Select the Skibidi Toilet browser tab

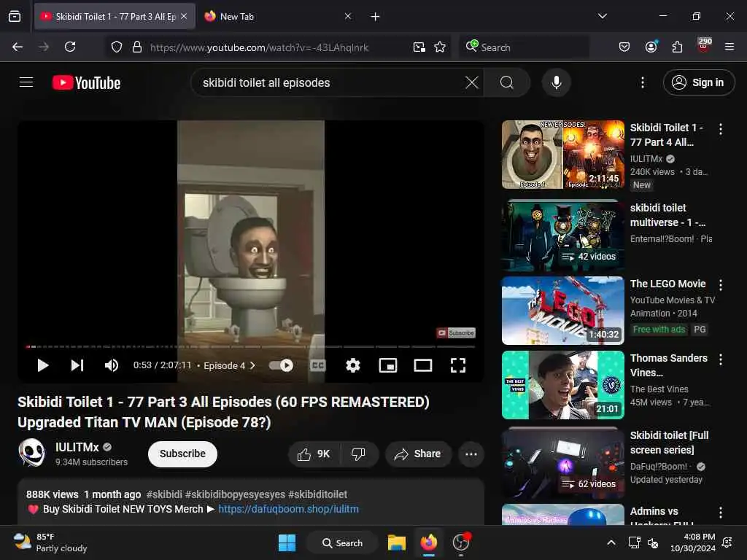coord(115,17)
